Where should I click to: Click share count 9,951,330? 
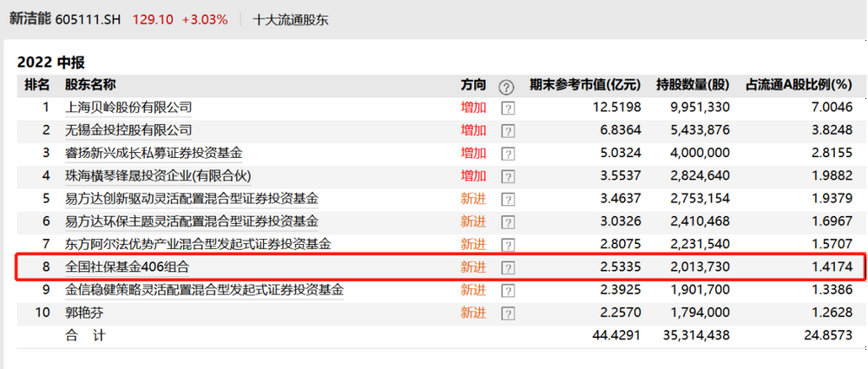[698, 108]
